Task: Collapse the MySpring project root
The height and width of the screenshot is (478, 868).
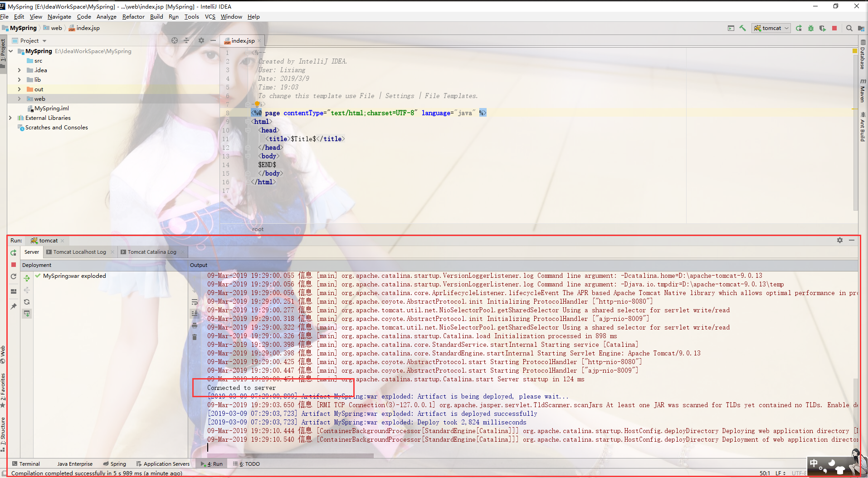Action: click(11, 51)
